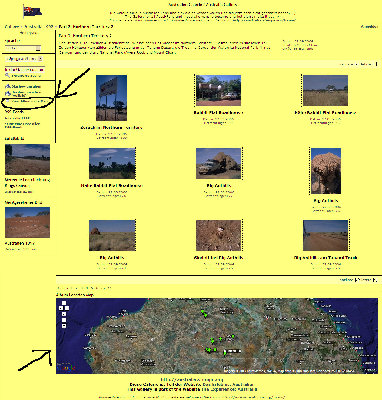The height and width of the screenshot is (400, 382).
Task: Open the road sign photo thumbnail
Action: coord(111,98)
